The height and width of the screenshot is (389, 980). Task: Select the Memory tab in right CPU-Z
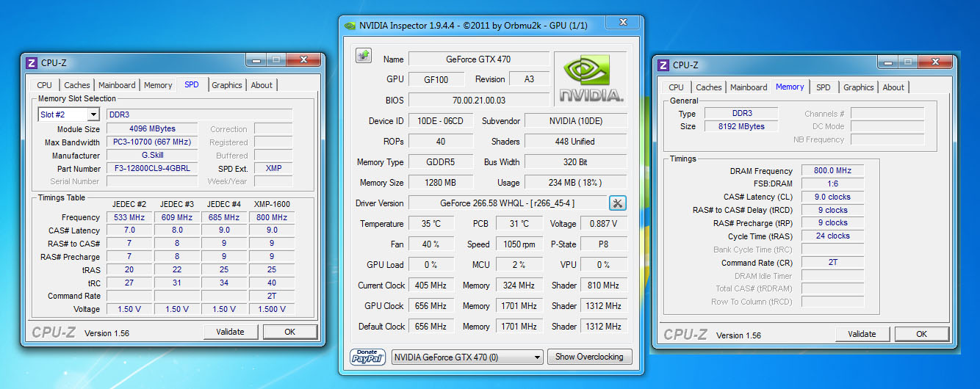[x=790, y=87]
